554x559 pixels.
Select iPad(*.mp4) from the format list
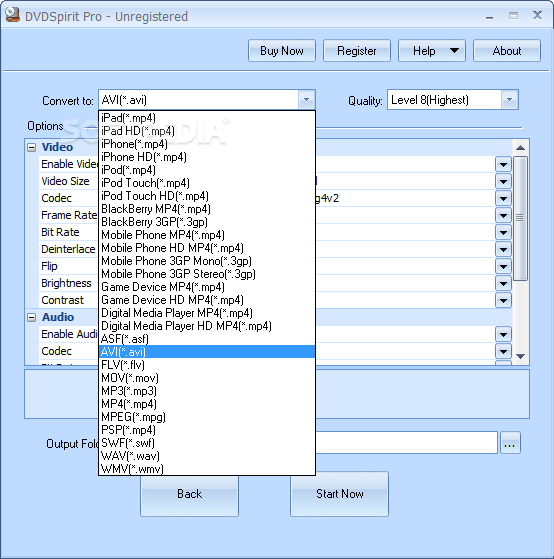tap(207, 118)
